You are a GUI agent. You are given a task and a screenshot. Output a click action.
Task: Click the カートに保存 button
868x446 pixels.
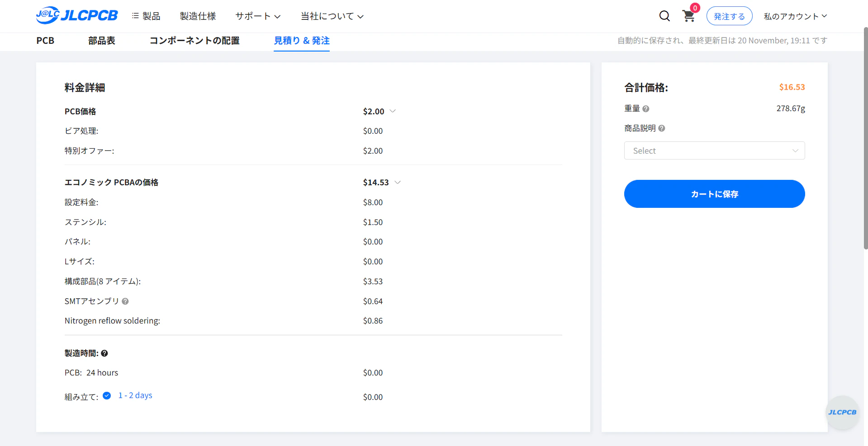(x=714, y=194)
